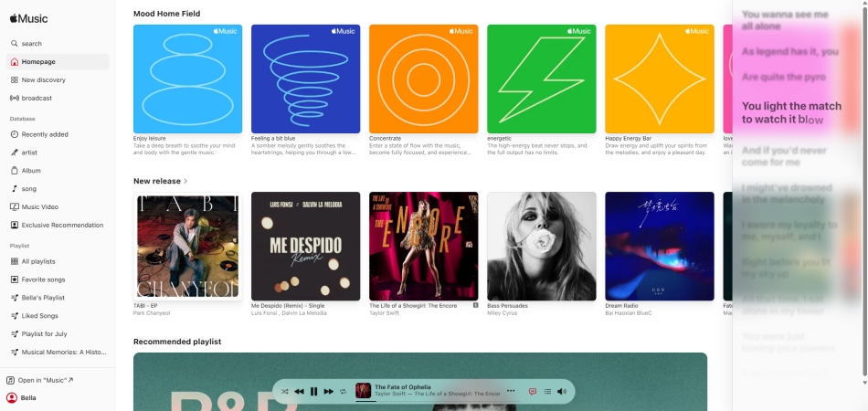Image resolution: width=868 pixels, height=411 pixels.
Task: Pause the current song
Action: 314,391
